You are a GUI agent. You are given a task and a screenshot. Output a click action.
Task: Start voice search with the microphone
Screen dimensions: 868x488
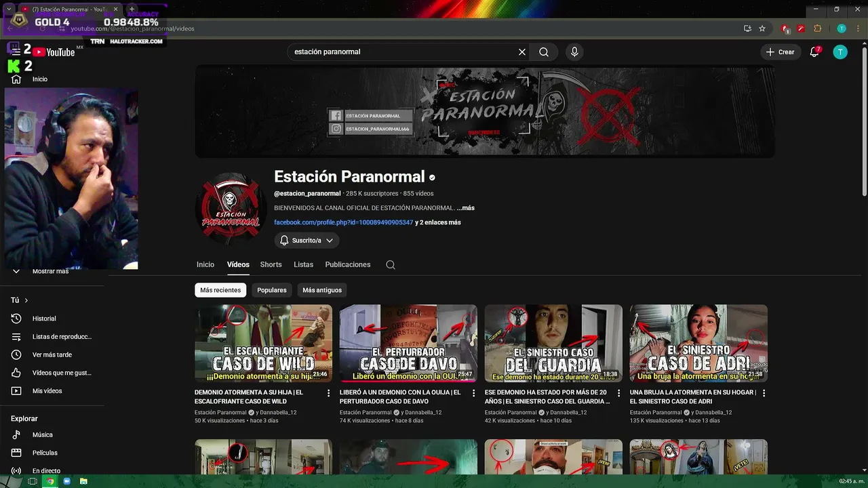pyautogui.click(x=574, y=52)
